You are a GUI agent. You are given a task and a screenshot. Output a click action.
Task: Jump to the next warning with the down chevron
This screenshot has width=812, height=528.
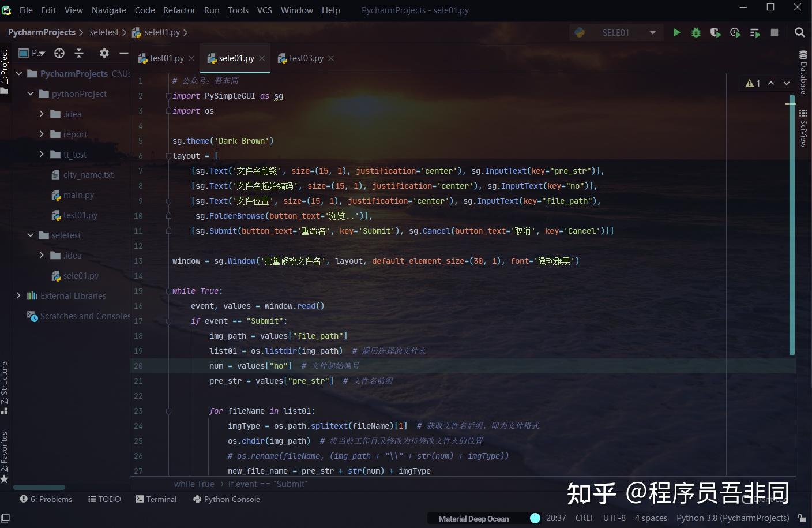pos(786,83)
